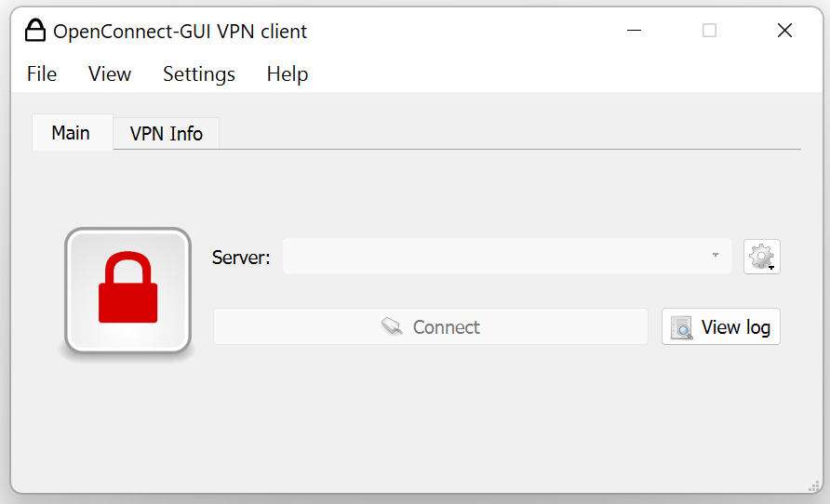Close the OpenConnect-GUI VPN client window
The image size is (830, 504).
coord(784,31)
